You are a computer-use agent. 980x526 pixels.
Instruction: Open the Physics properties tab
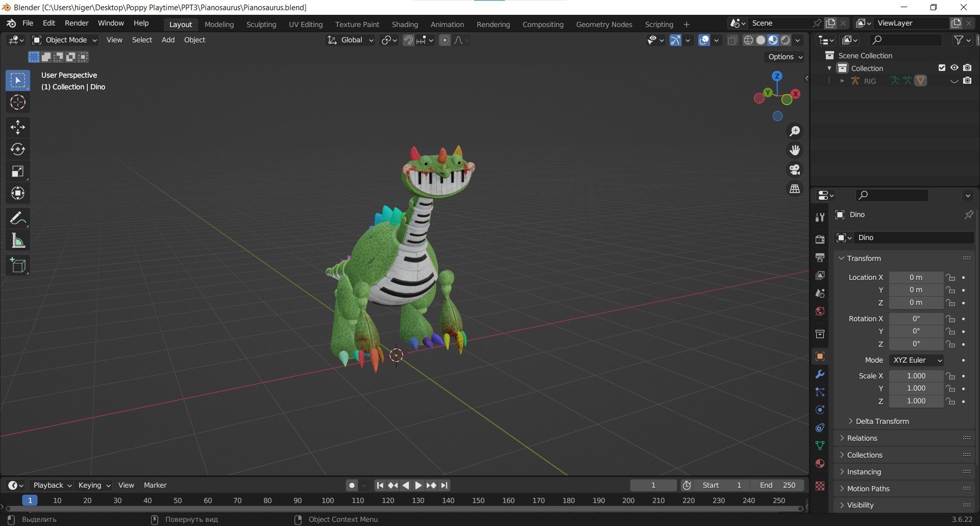point(820,410)
